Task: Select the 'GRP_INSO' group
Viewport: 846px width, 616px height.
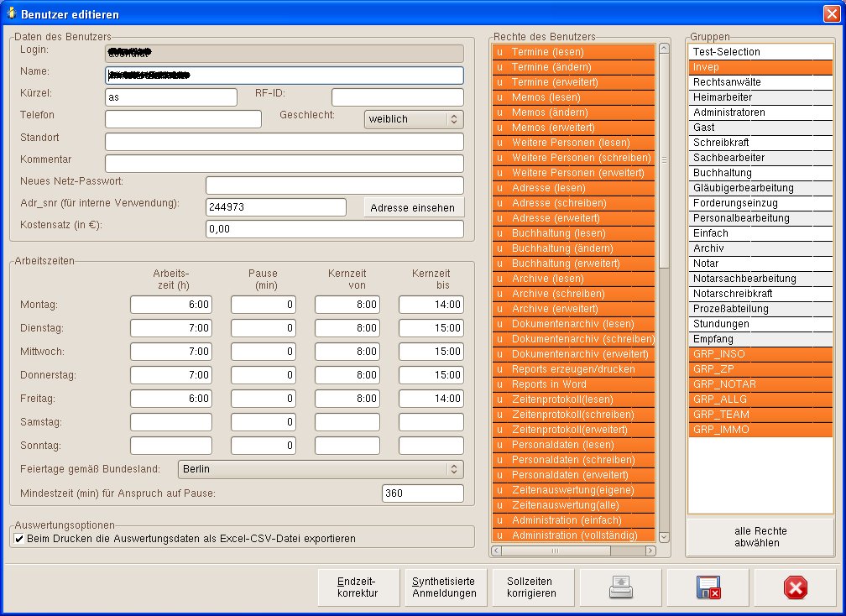Action: point(760,354)
